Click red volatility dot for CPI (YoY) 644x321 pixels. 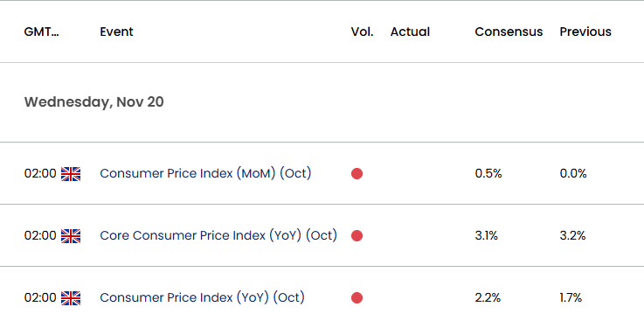click(x=357, y=298)
